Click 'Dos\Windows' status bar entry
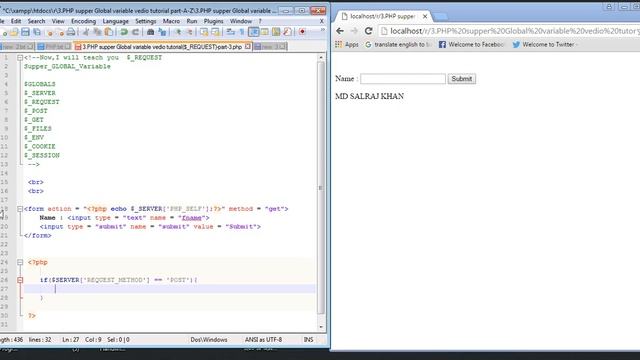The image size is (640, 360). tap(209, 340)
